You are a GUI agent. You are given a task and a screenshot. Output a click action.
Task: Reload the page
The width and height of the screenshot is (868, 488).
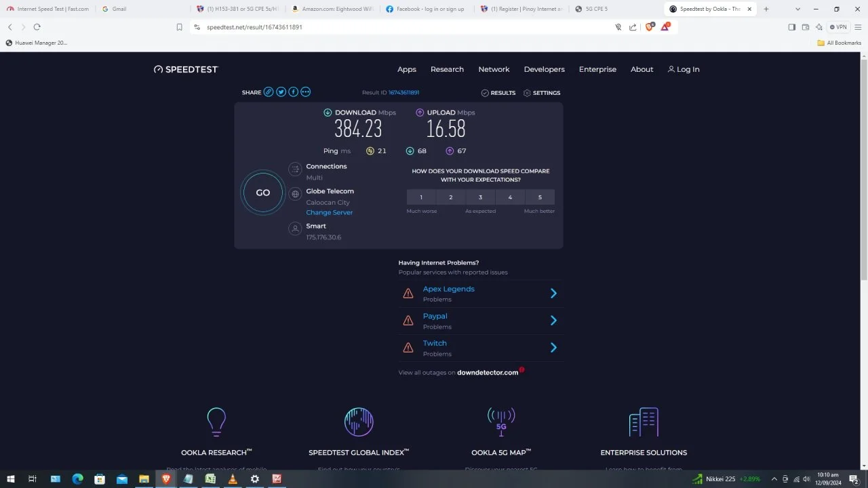click(x=37, y=27)
